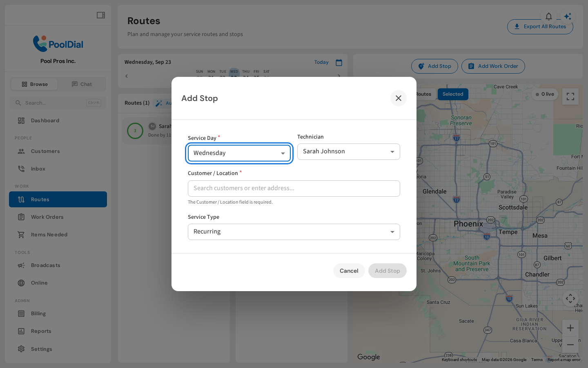The width and height of the screenshot is (588, 368).
Task: Open the Inbox section
Action: (58, 169)
